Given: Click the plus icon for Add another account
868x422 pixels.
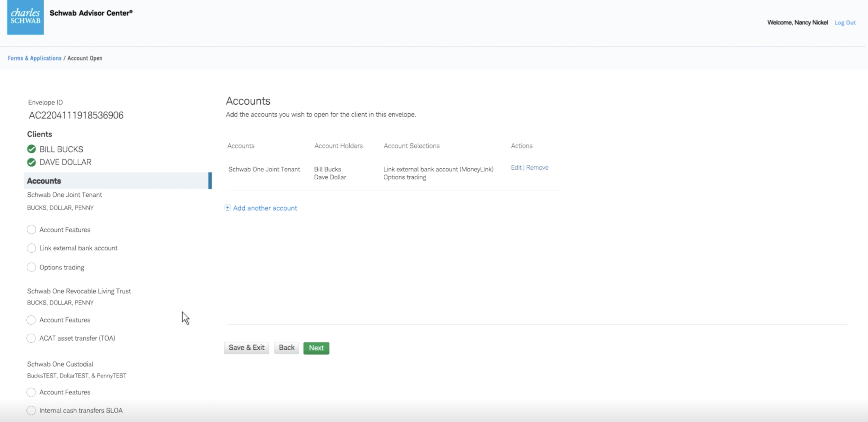Looking at the screenshot, I should click(227, 208).
